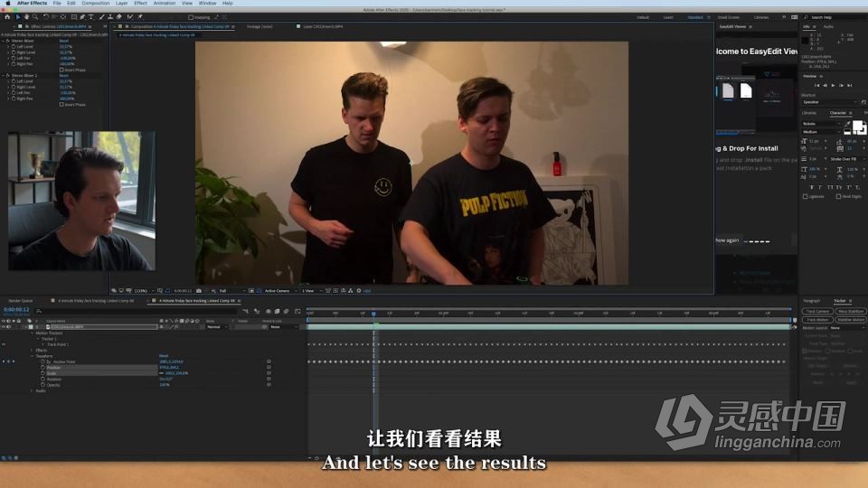Collapse the Stereo Mixer 2 effect group
The width and height of the screenshot is (868, 488).
pos(4,75)
